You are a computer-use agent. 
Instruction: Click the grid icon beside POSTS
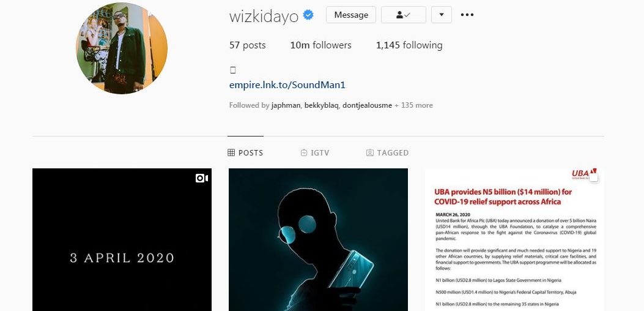(231, 152)
